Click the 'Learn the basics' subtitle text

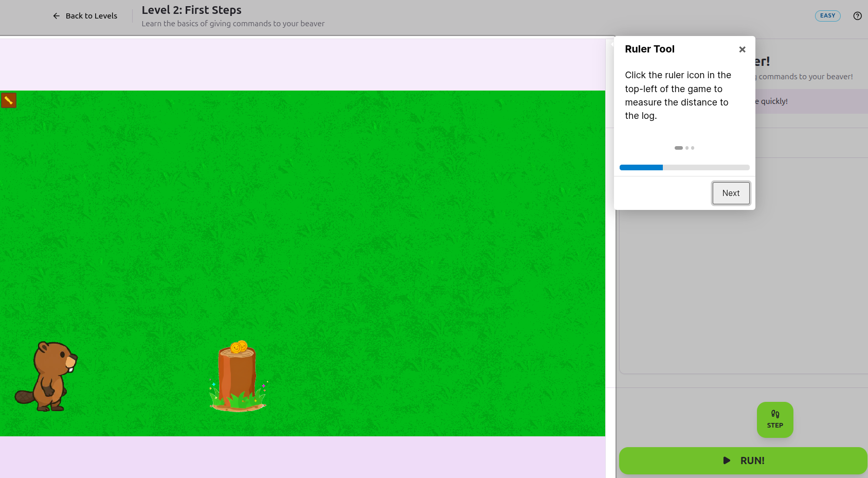point(233,24)
